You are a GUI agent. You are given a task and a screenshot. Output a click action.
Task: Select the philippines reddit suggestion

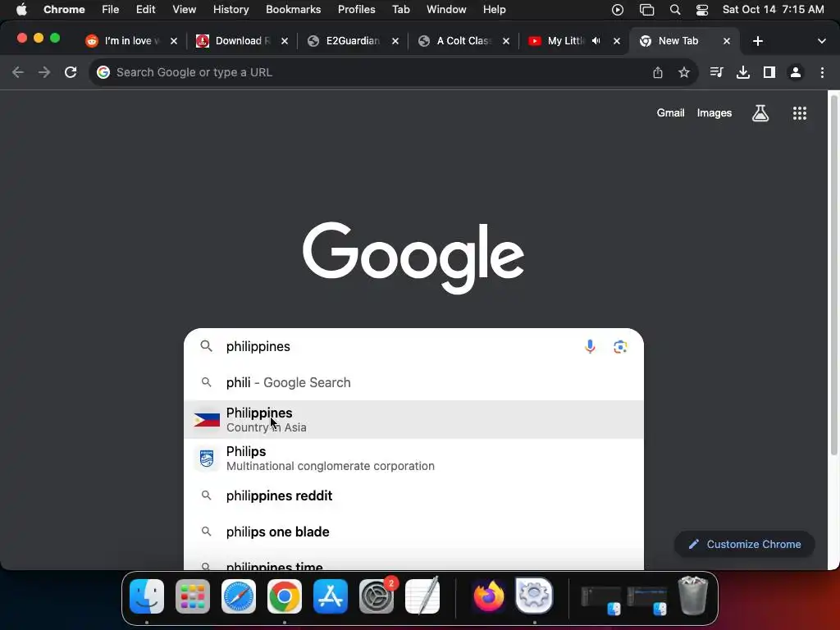[x=413, y=495]
